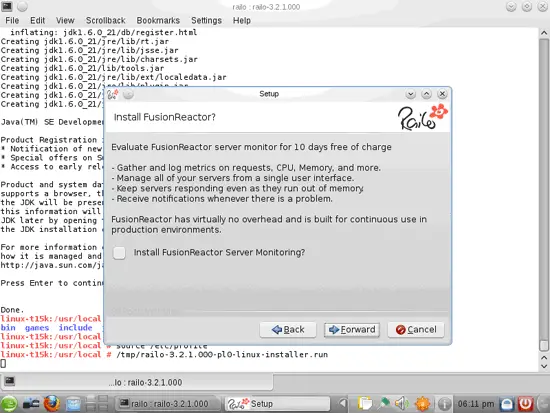Screen dimensions: 550x413
Task: Click the Railo logo in the dialog
Action: coord(423,117)
